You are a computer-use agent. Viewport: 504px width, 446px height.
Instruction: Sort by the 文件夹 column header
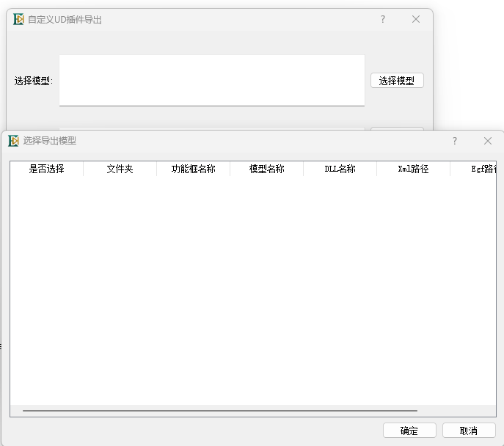click(x=120, y=169)
